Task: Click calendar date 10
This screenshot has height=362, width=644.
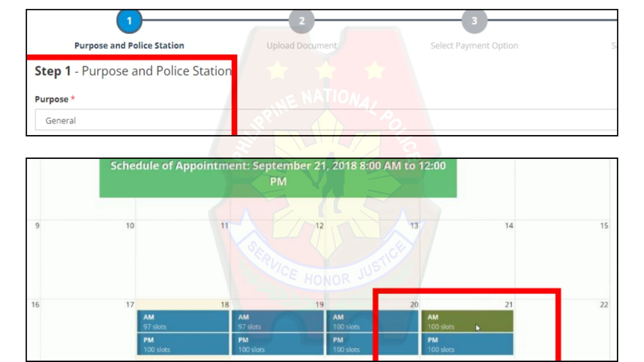Action: point(130,226)
